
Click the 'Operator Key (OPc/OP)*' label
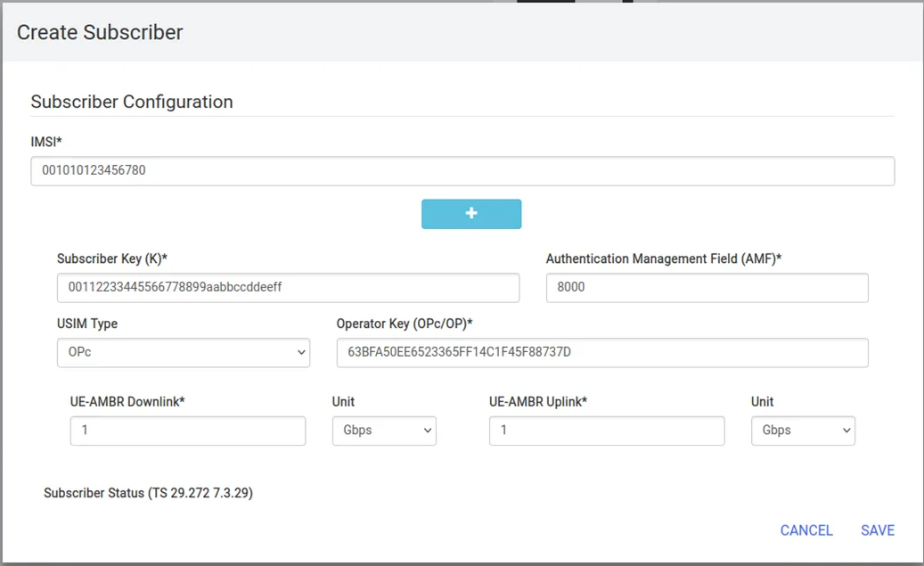tap(405, 324)
